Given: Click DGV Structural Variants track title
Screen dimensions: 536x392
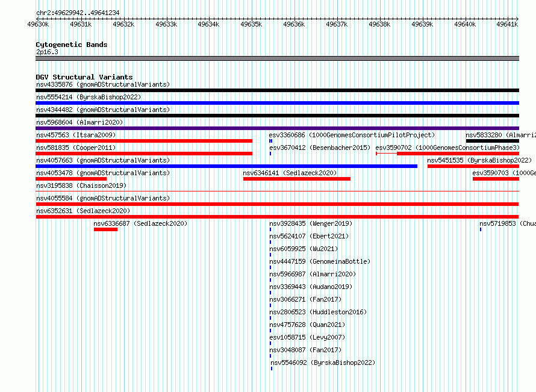Looking at the screenshot, I should [x=84, y=77].
